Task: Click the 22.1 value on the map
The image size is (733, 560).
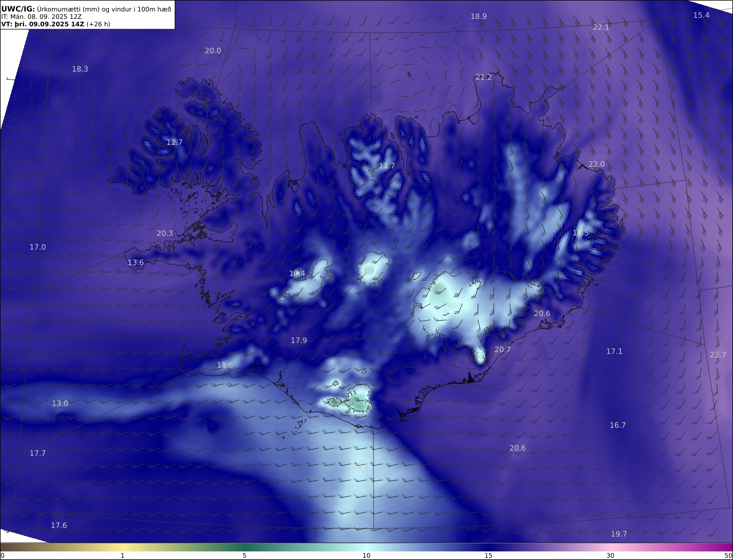Action: click(x=601, y=27)
